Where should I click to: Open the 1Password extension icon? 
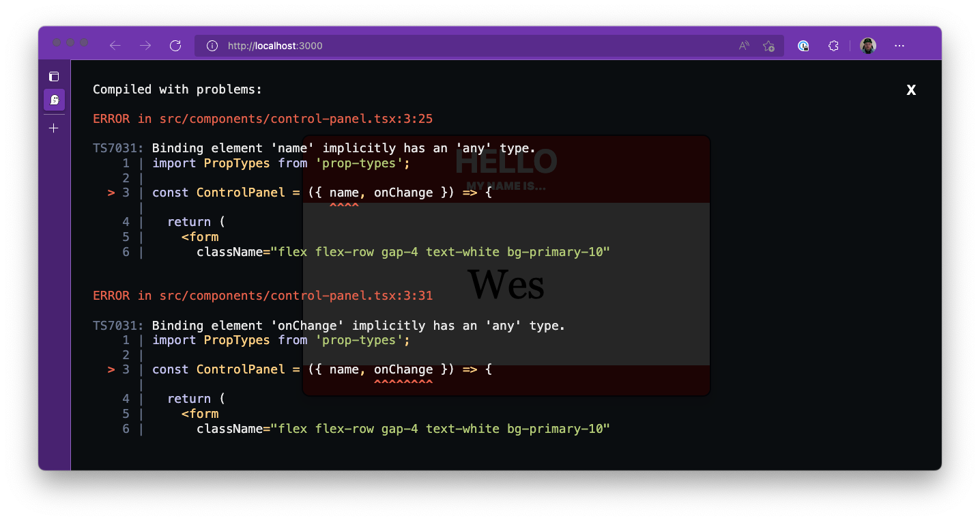pos(803,46)
